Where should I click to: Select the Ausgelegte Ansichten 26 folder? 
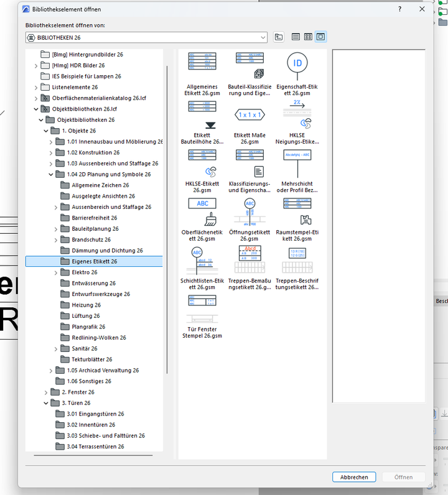tap(98, 196)
